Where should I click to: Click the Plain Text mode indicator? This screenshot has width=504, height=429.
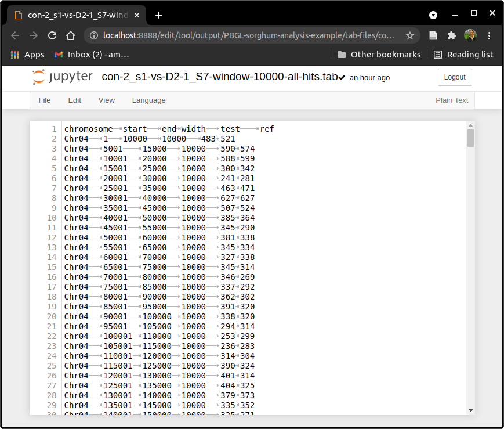(x=452, y=100)
